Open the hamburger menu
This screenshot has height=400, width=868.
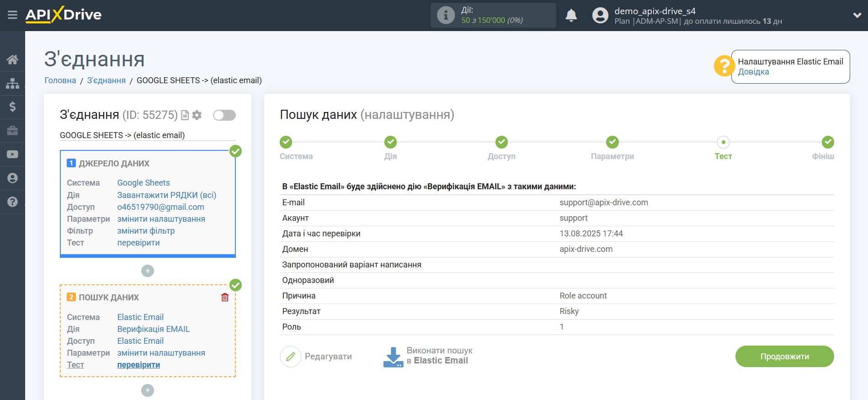[12, 15]
